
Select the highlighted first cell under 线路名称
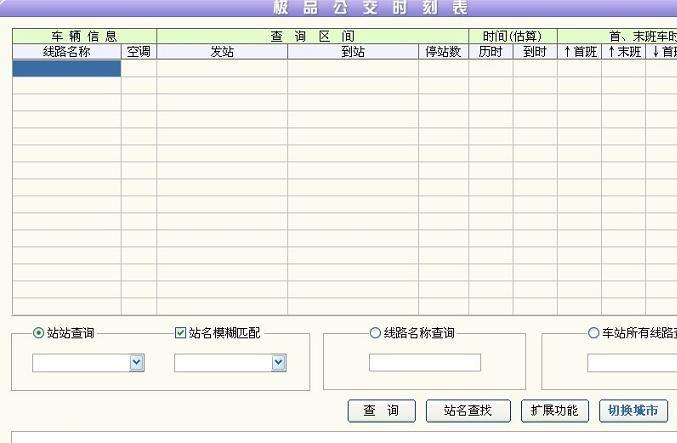click(x=67, y=69)
